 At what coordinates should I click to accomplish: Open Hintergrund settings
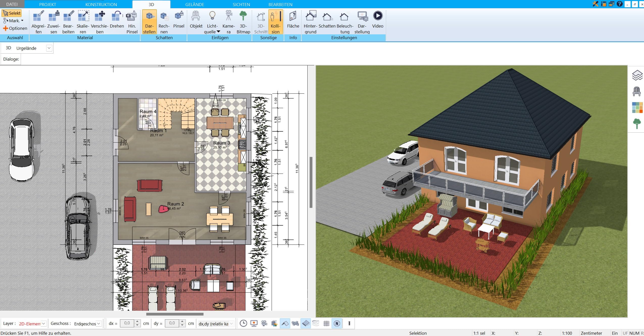pos(310,22)
